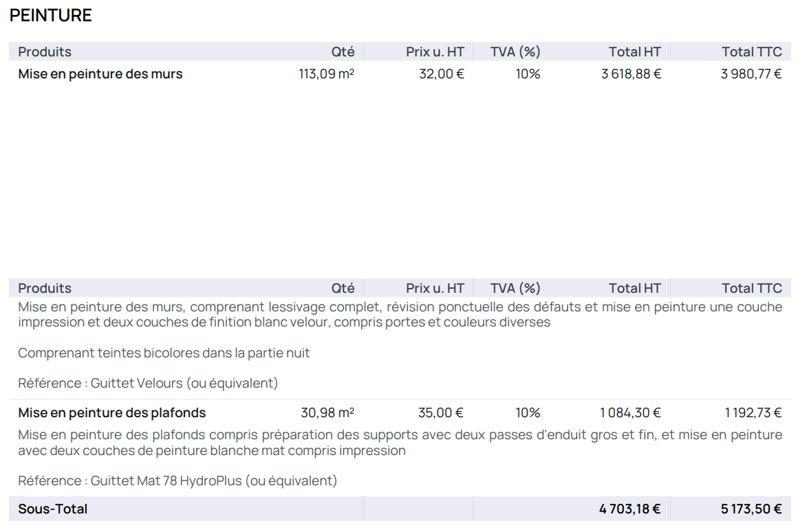Select the 'Mise en peinture des plafonds' bold row title
This screenshot has width=798, height=532.
tap(112, 412)
